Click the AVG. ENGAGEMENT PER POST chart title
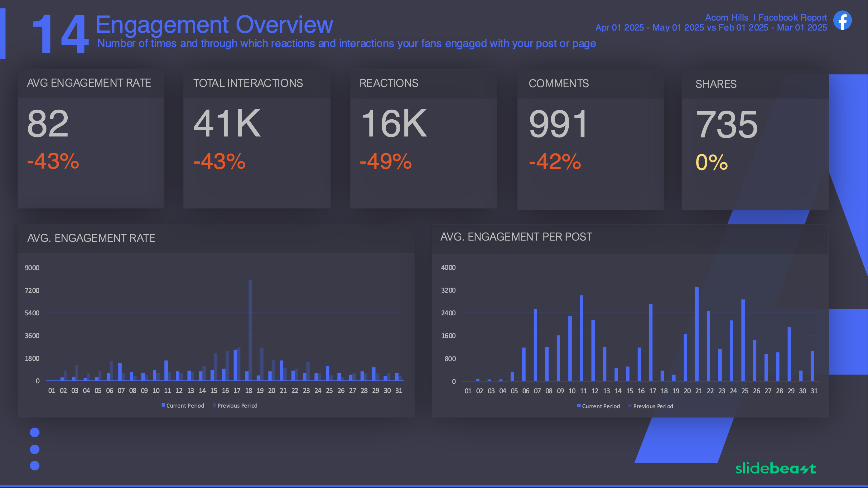Screen dimensions: 868x488 (x=516, y=237)
